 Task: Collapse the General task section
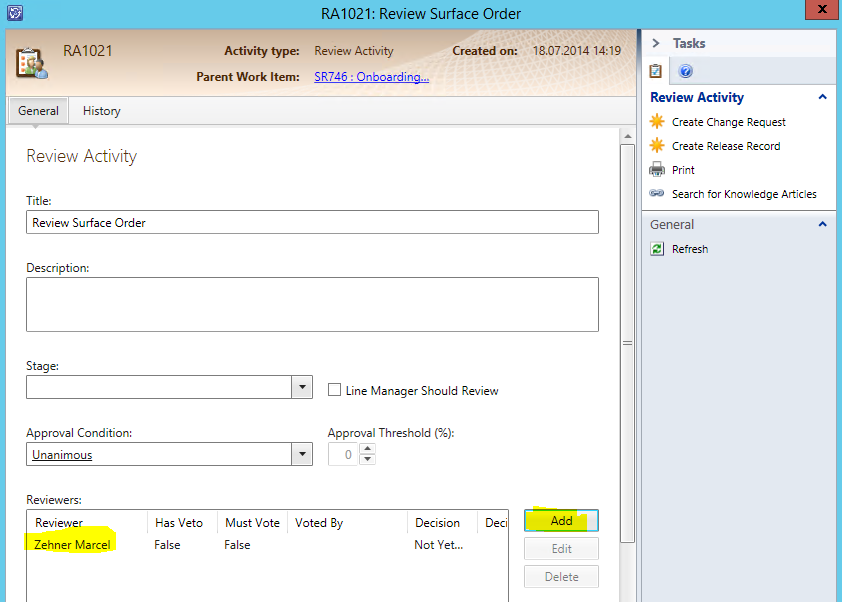tap(822, 225)
